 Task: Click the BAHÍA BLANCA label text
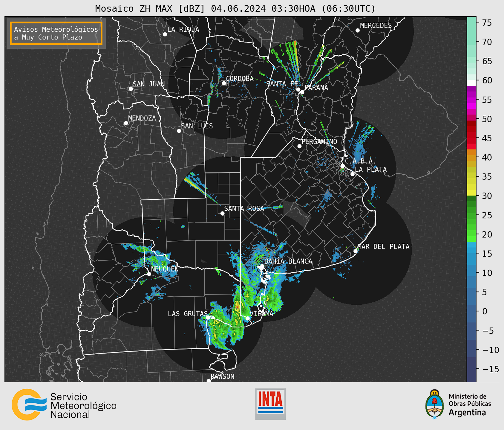[x=288, y=261]
